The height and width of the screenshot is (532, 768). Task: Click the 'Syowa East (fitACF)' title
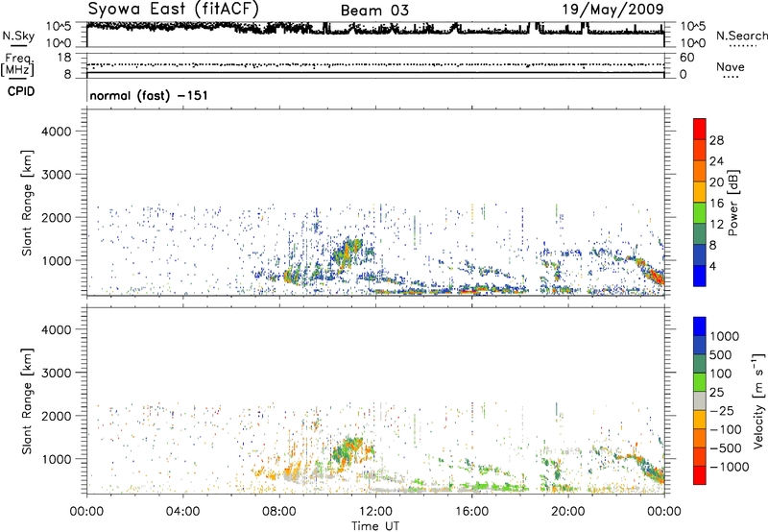[173, 9]
